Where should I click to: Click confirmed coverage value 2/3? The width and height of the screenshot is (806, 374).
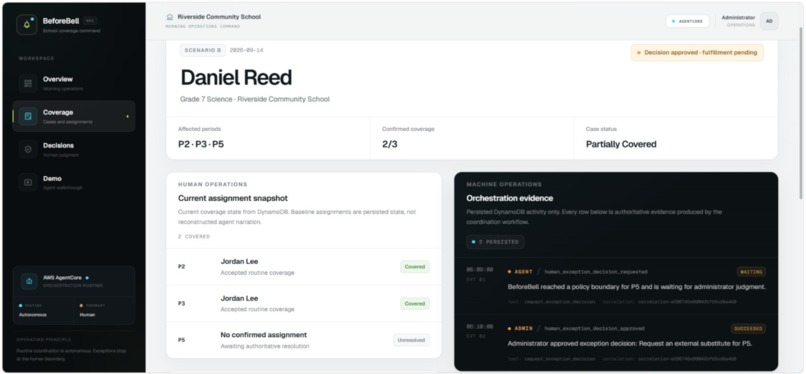[x=390, y=144]
